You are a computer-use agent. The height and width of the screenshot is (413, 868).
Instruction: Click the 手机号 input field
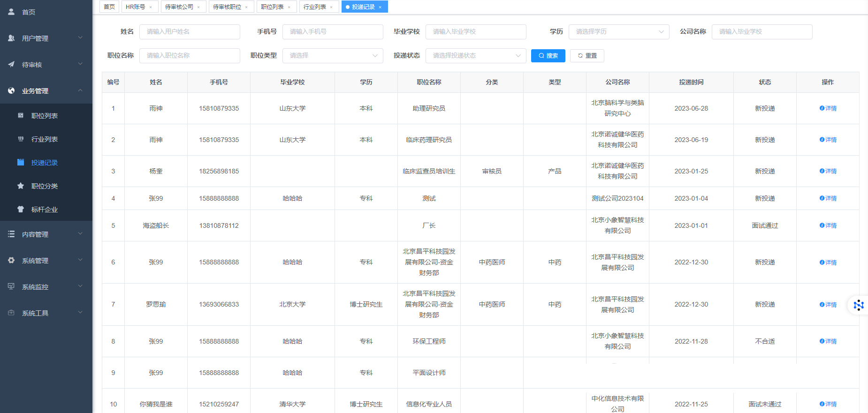(332, 32)
